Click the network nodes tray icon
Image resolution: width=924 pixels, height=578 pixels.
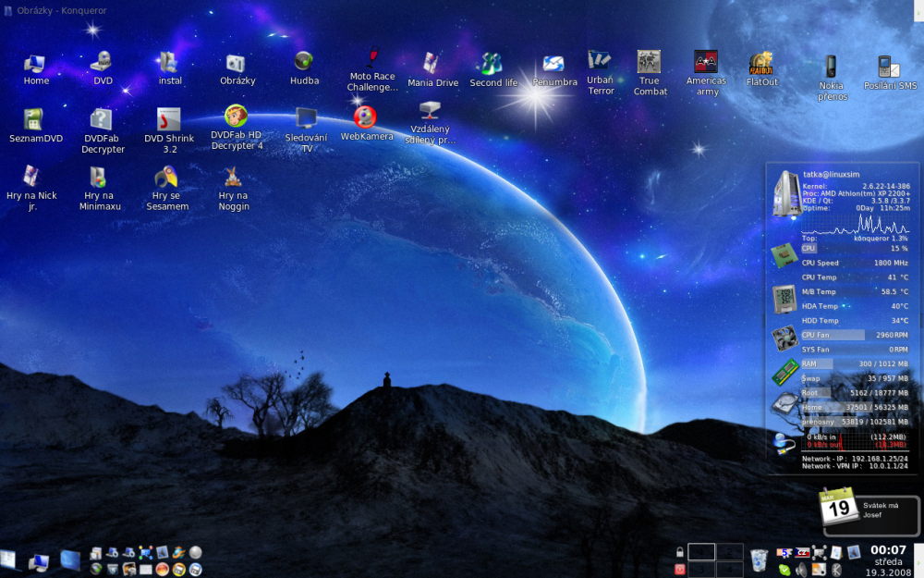(x=819, y=552)
